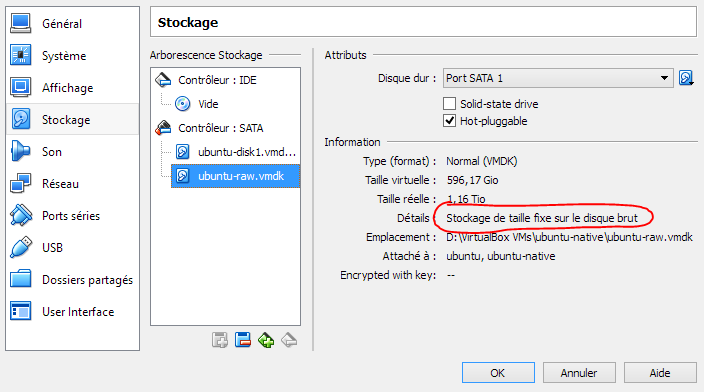Click the add attachment green plus icon
Viewport: 704px width, 392px height.
point(266,340)
